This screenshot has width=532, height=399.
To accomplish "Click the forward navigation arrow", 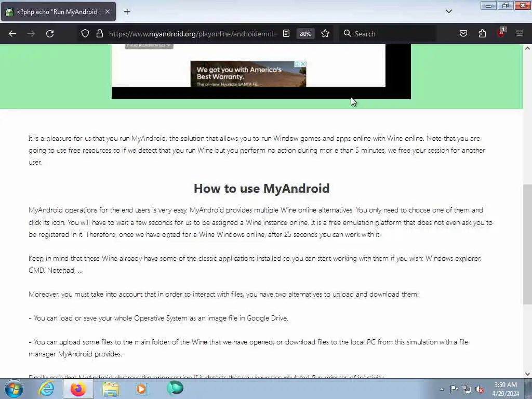I will (x=31, y=34).
